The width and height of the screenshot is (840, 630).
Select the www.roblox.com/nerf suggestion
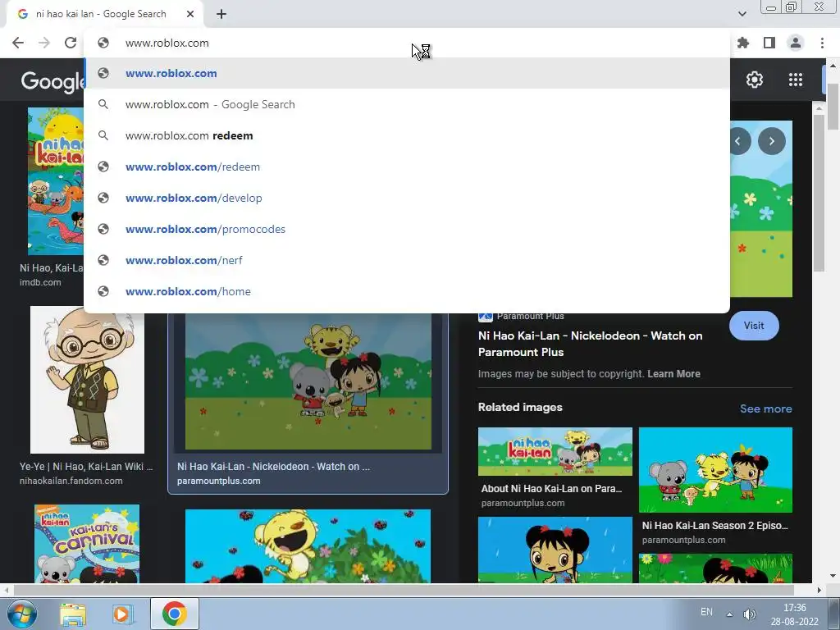point(407,260)
